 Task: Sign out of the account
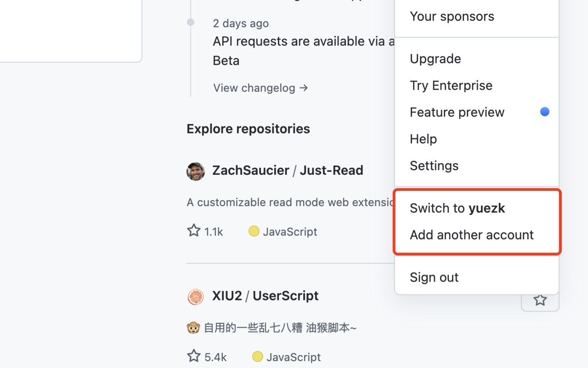click(434, 277)
